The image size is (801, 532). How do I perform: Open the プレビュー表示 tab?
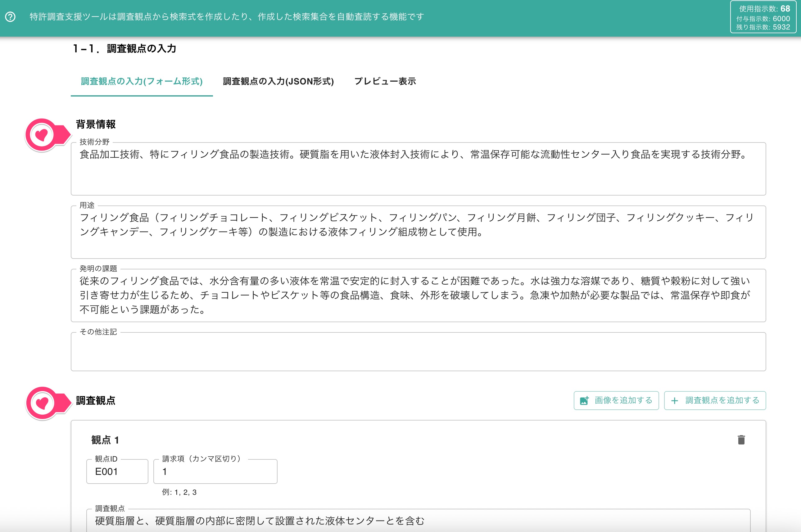click(385, 81)
